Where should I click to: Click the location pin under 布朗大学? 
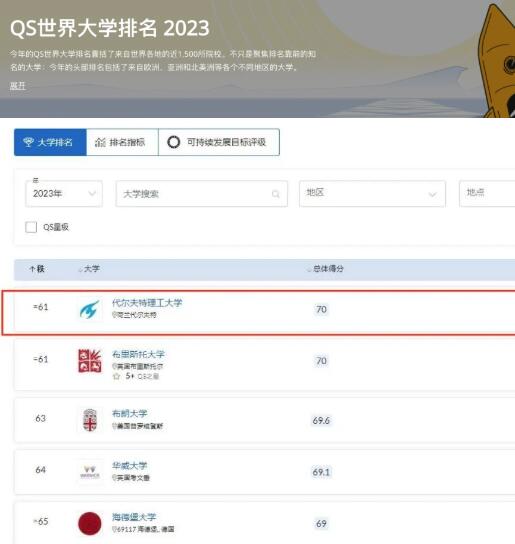[114, 426]
